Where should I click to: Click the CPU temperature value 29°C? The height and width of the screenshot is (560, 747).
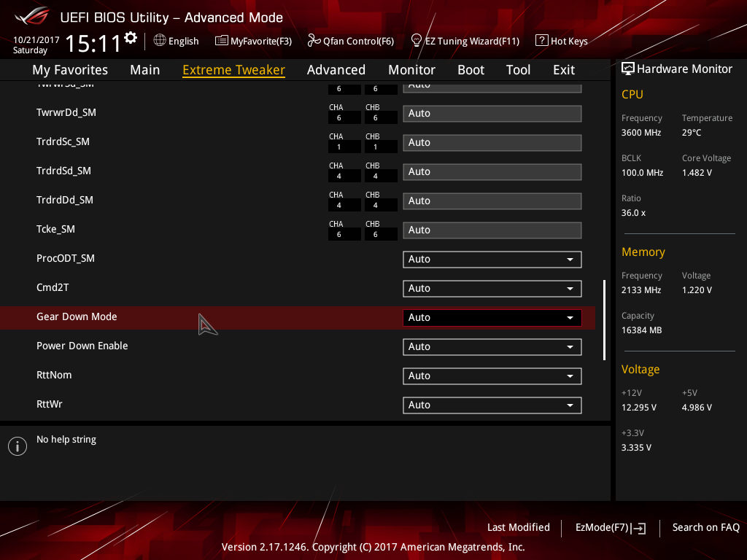pos(692,133)
